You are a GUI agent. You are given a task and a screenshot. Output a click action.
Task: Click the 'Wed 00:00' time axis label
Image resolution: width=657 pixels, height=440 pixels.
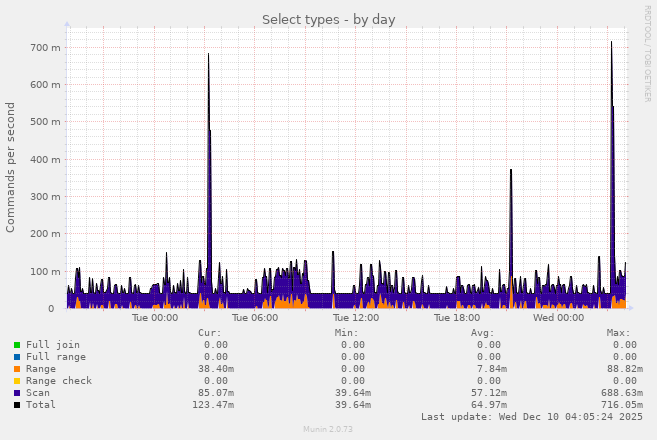coord(558,318)
